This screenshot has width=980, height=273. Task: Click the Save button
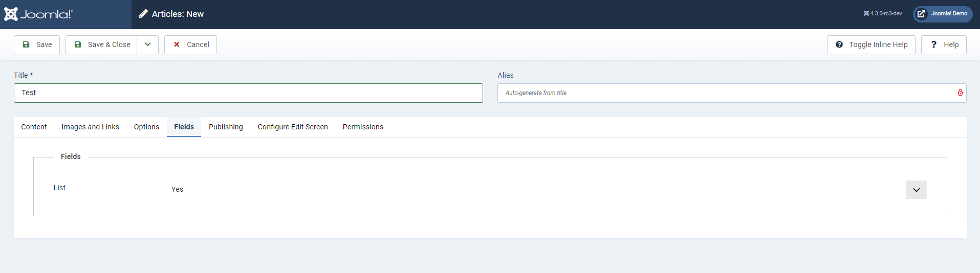[37, 44]
